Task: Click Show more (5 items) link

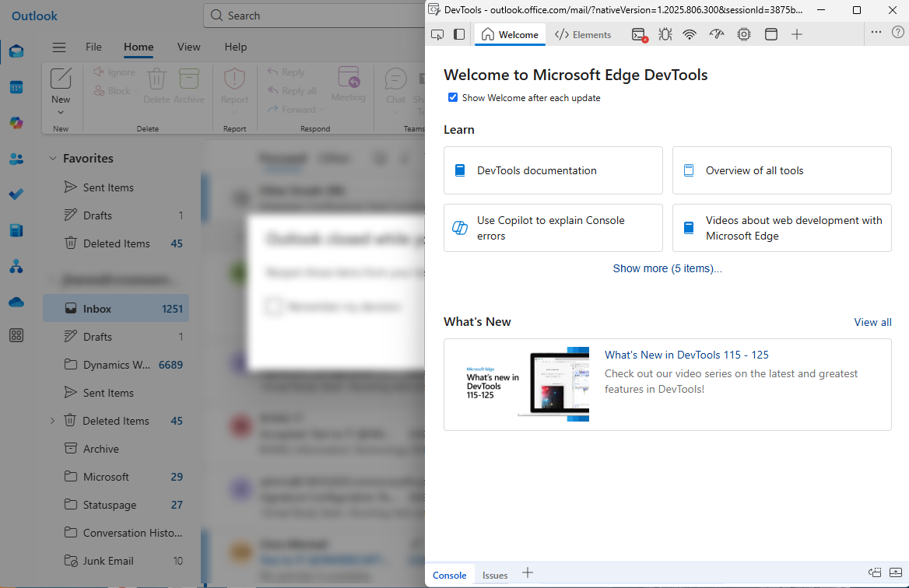Action: [667, 268]
